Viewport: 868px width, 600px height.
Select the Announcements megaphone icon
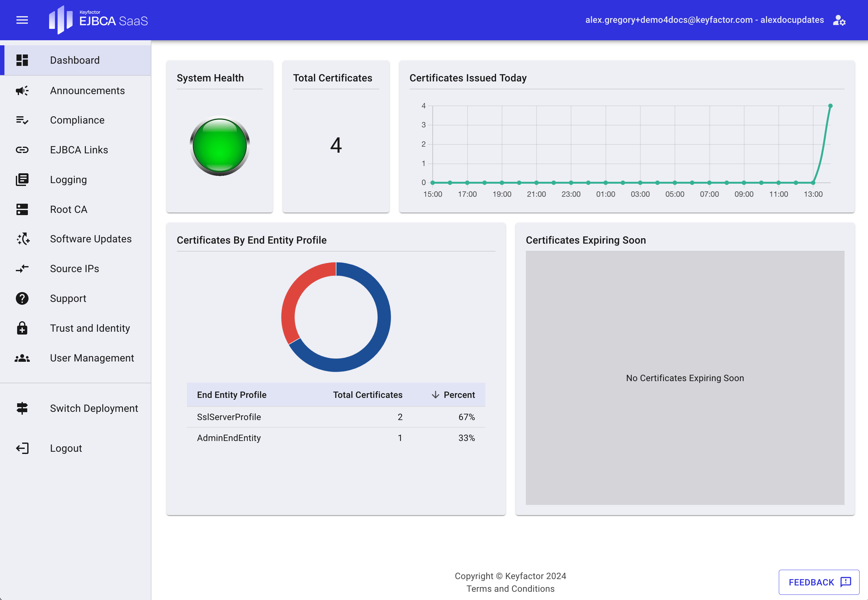pyautogui.click(x=22, y=90)
